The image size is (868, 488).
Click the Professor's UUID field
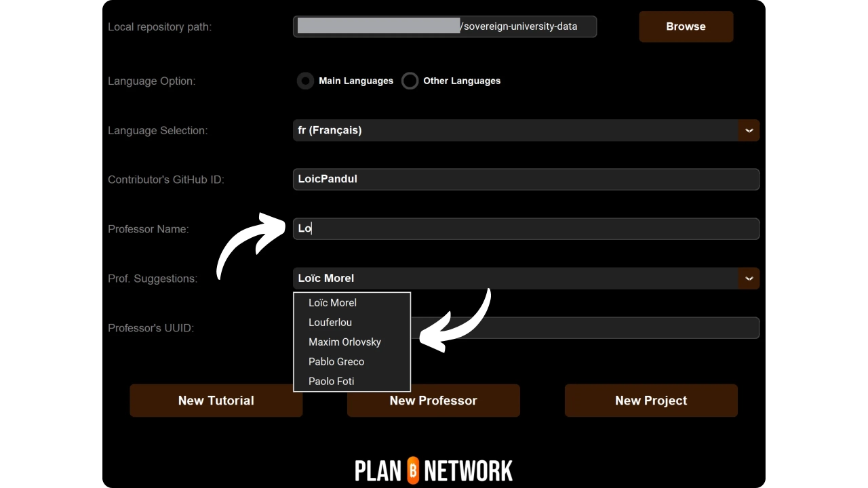[x=583, y=328]
